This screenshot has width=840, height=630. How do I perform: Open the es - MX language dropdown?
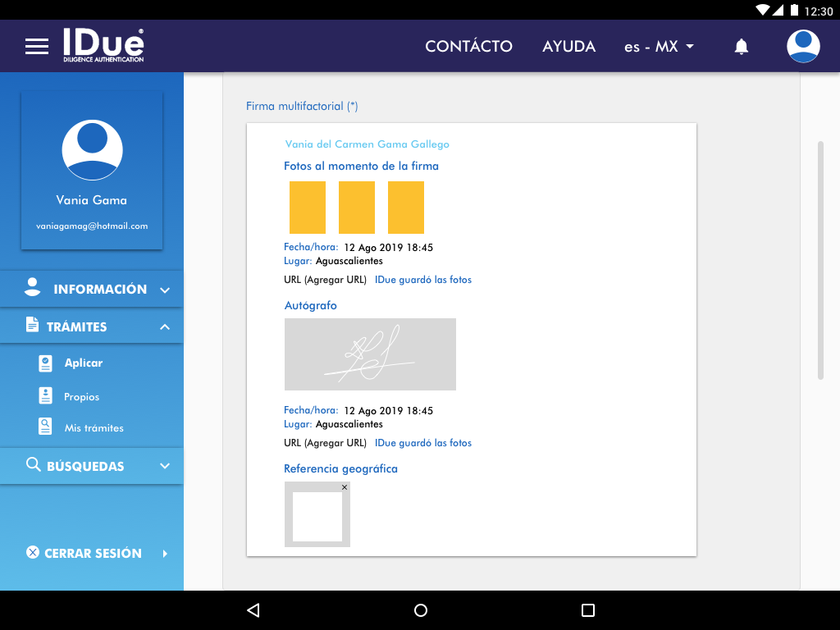pos(659,47)
